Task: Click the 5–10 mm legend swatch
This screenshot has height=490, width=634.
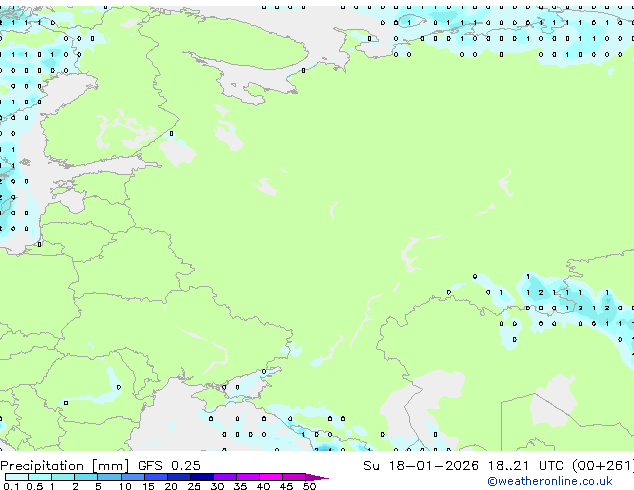Action: tap(109, 477)
